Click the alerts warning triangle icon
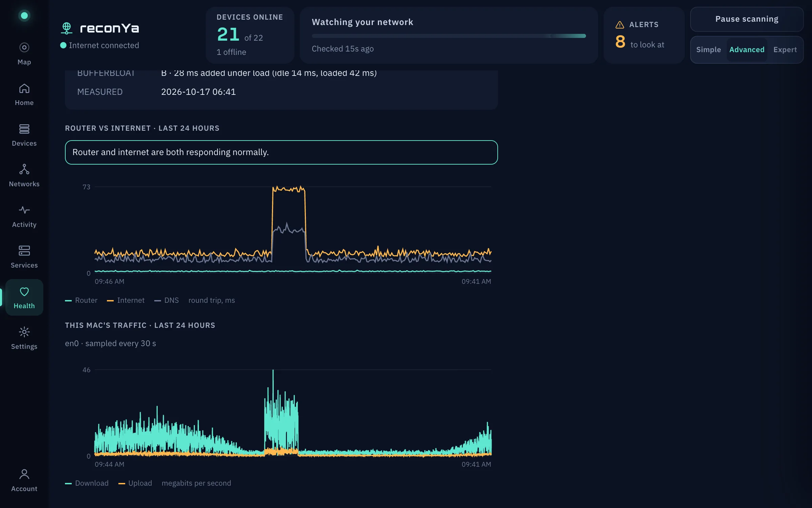Image resolution: width=812 pixels, height=508 pixels. point(619,25)
